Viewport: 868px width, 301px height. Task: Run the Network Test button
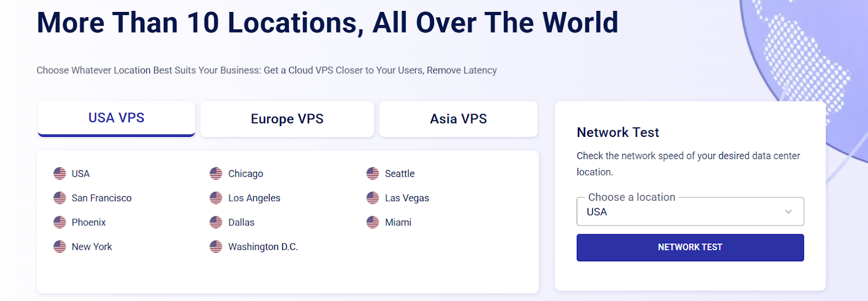690,247
